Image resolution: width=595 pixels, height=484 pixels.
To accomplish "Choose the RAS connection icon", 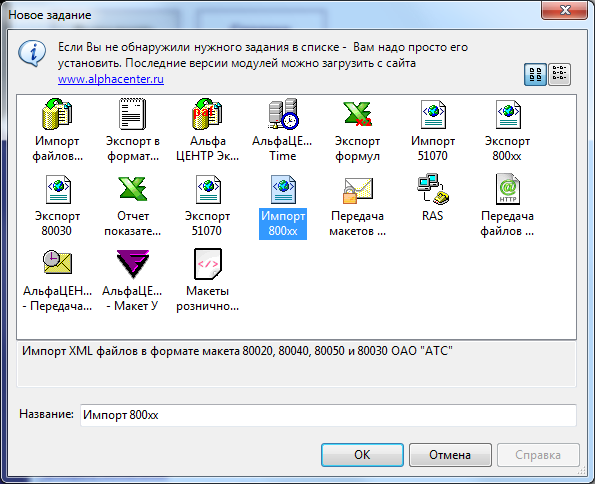I will [433, 188].
